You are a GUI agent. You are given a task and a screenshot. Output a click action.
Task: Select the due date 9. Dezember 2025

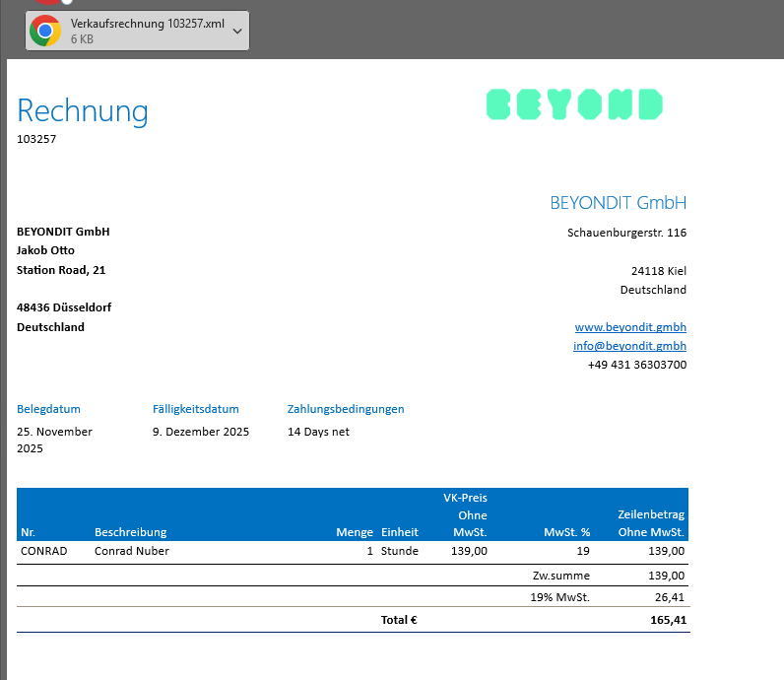(201, 432)
